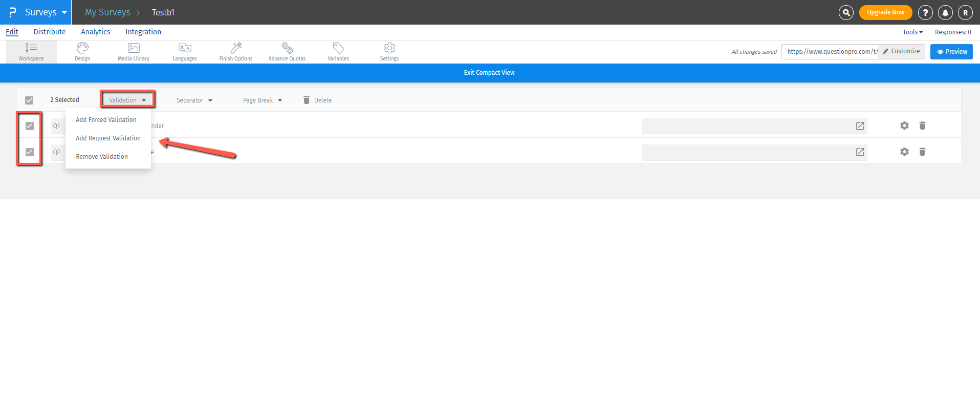Expand the Page Break dropdown
This screenshot has height=394, width=980.
pyautogui.click(x=262, y=100)
